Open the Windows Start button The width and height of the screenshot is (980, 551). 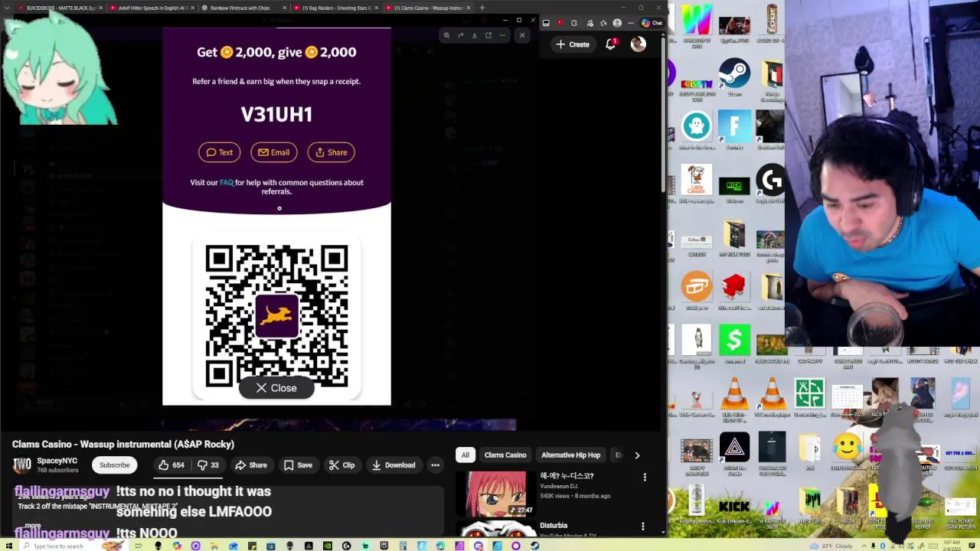(x=9, y=546)
